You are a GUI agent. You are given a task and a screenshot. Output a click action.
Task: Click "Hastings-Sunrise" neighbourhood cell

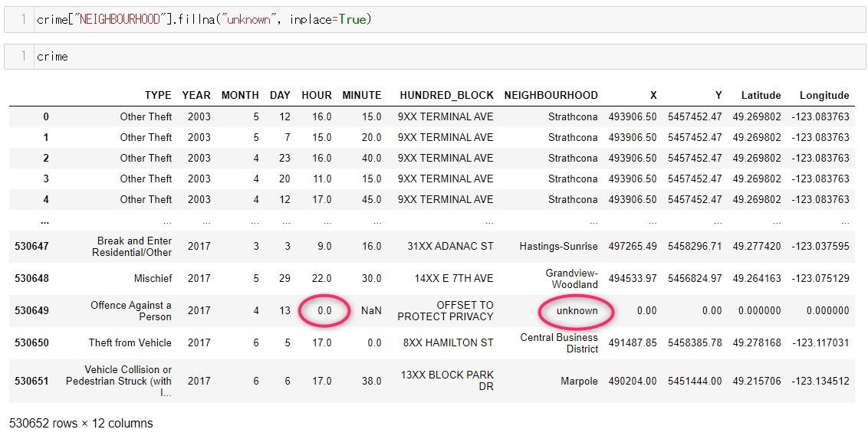558,246
